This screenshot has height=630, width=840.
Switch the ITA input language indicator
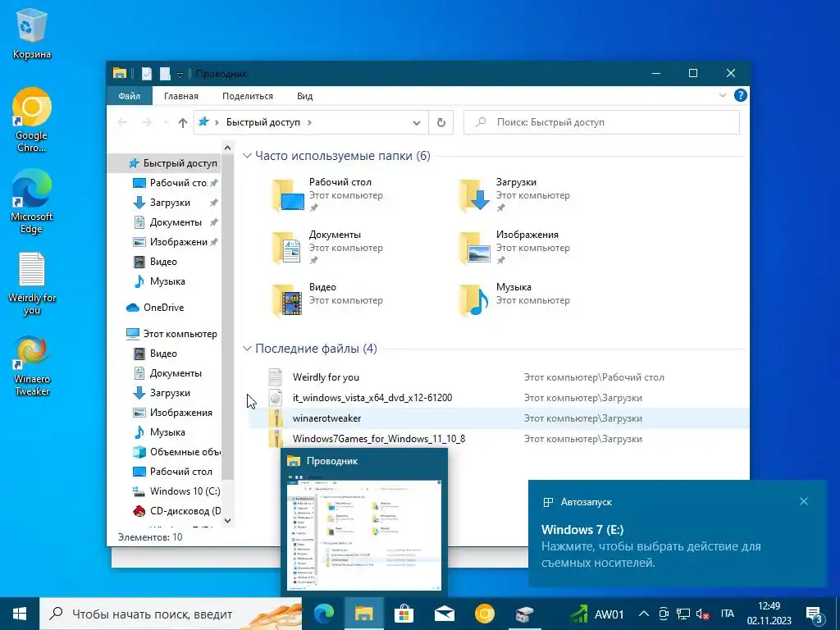[x=727, y=614]
